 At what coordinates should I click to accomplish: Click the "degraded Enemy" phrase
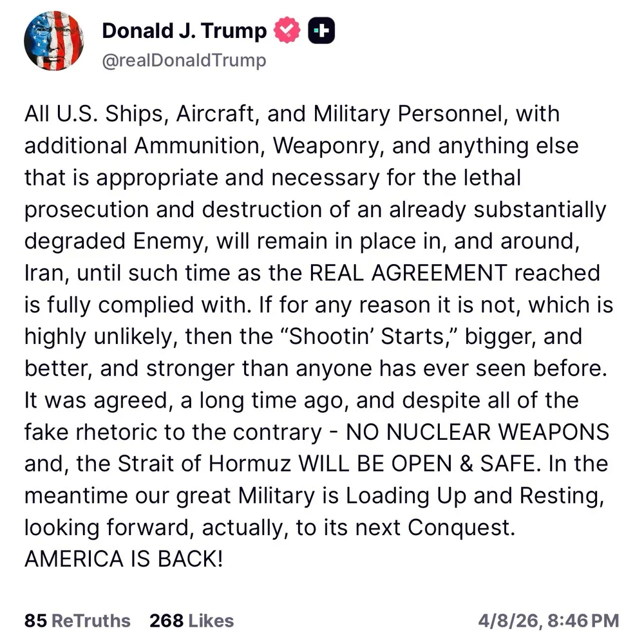tap(114, 241)
